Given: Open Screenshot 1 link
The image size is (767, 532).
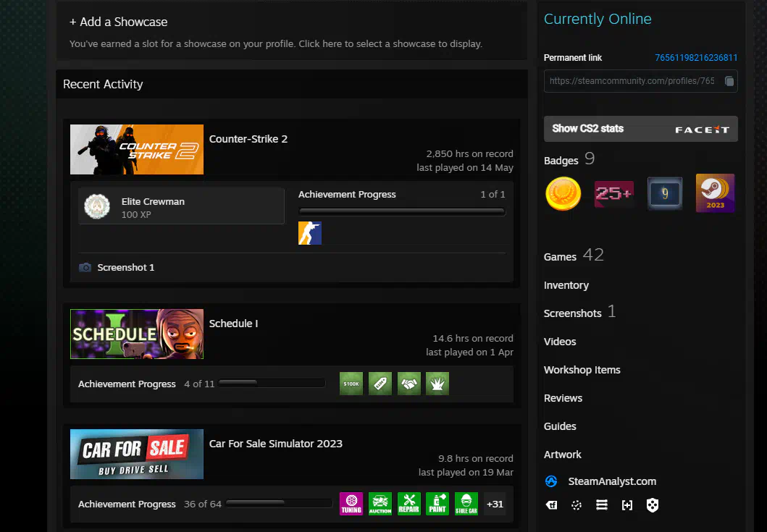Looking at the screenshot, I should point(126,268).
